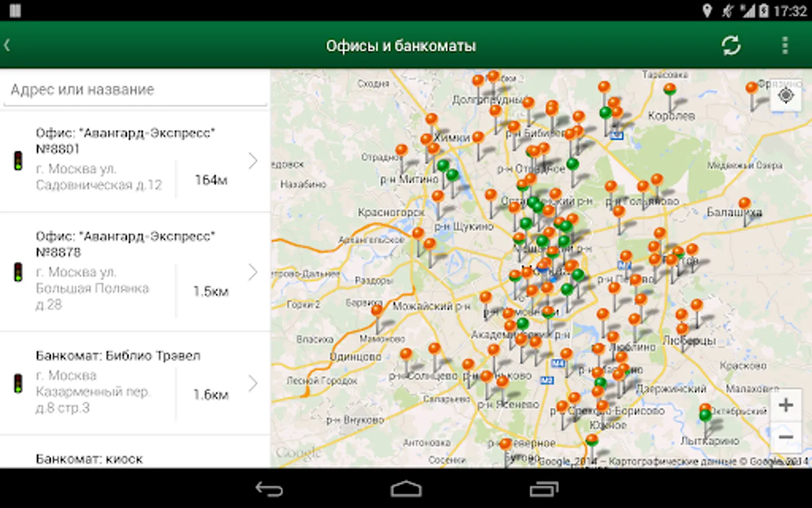Tap the Android home navigation button
This screenshot has height=508, width=812.
(406, 489)
